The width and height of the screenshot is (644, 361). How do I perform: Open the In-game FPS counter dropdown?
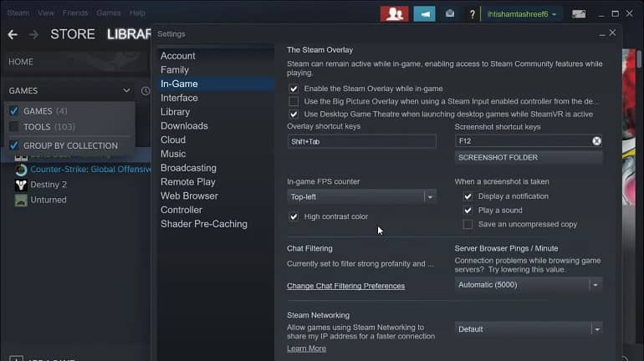pyautogui.click(x=361, y=197)
